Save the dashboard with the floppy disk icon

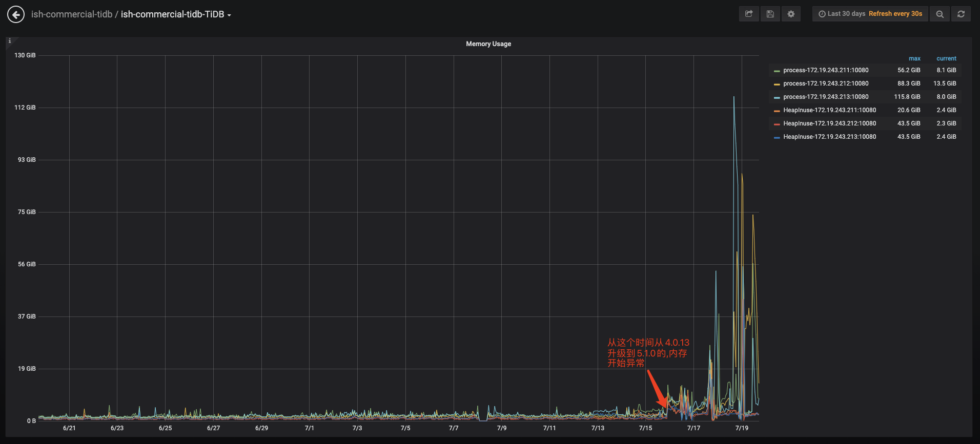[x=770, y=14]
